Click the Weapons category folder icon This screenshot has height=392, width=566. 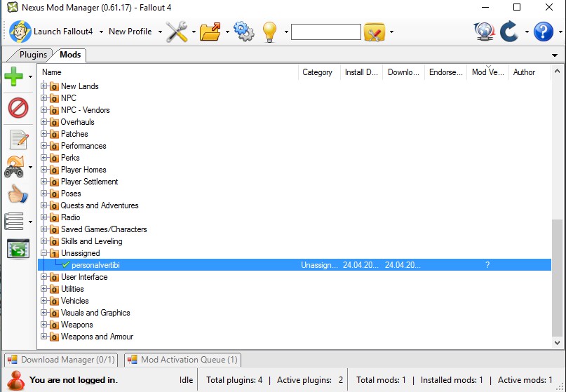point(54,325)
